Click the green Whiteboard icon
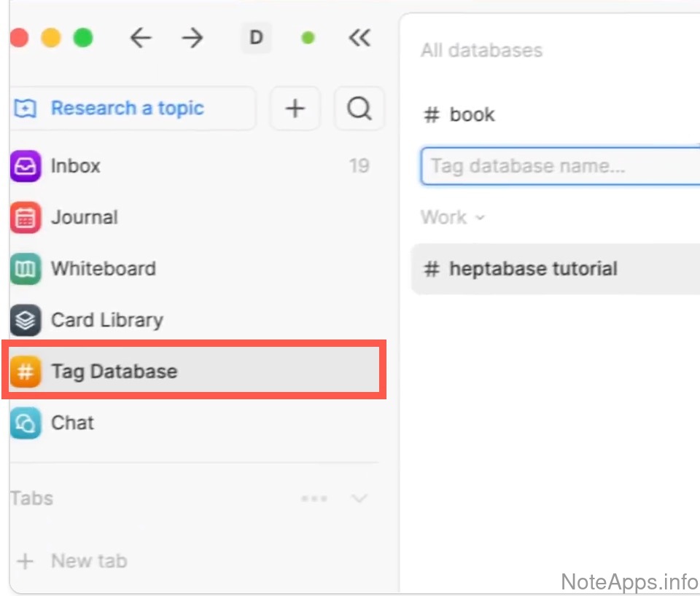700x596 pixels. pos(26,269)
